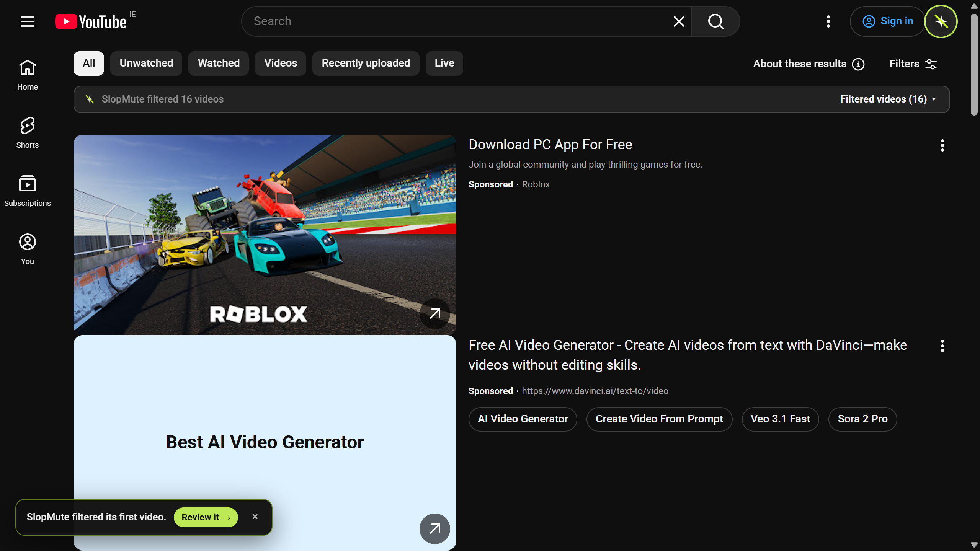Image resolution: width=980 pixels, height=551 pixels.
Task: Open the Free AI Video Generator ad title
Action: coord(688,355)
